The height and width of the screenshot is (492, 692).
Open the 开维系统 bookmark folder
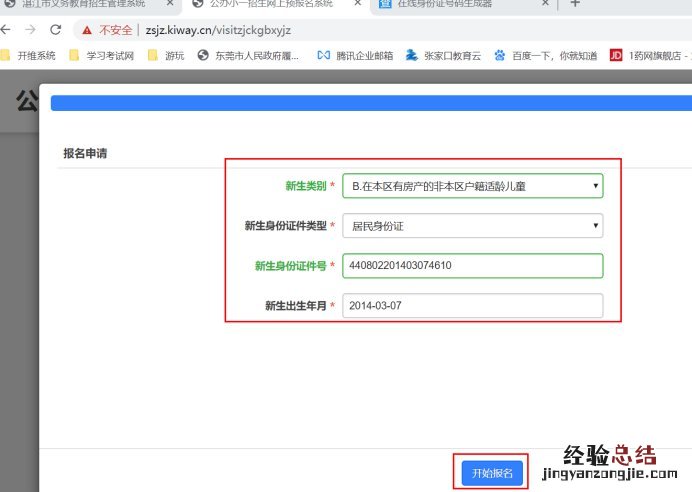(x=29, y=55)
